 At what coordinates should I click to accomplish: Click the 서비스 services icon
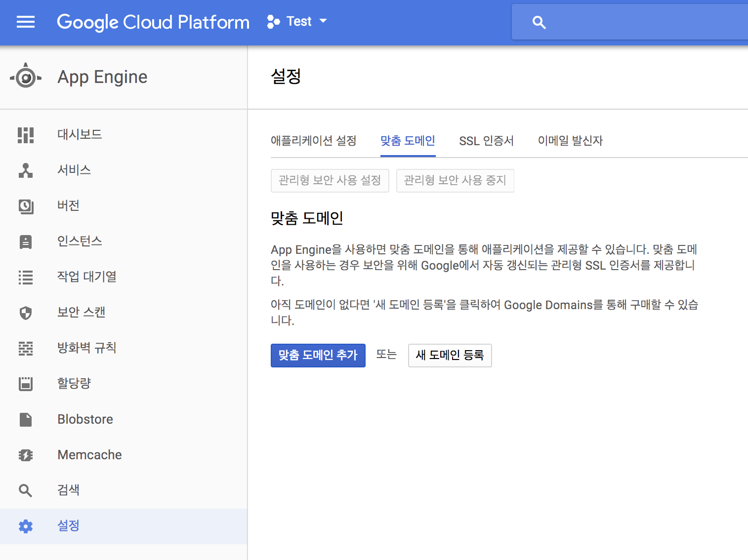coord(26,170)
